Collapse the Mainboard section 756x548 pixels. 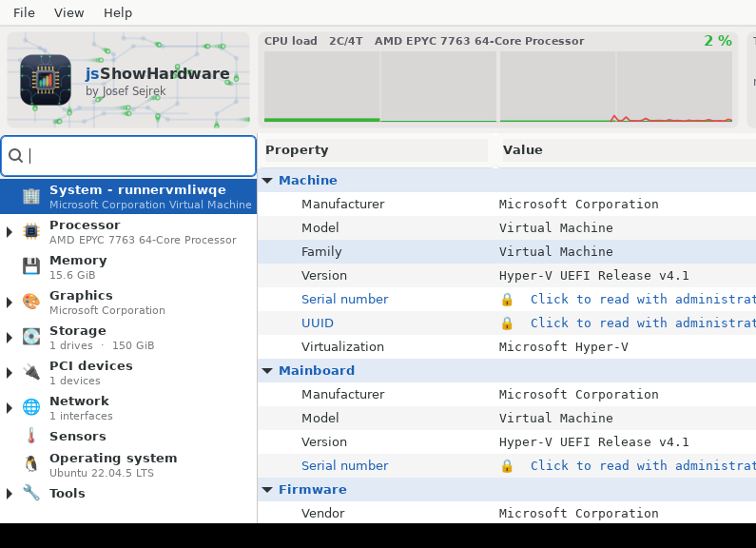(x=267, y=370)
